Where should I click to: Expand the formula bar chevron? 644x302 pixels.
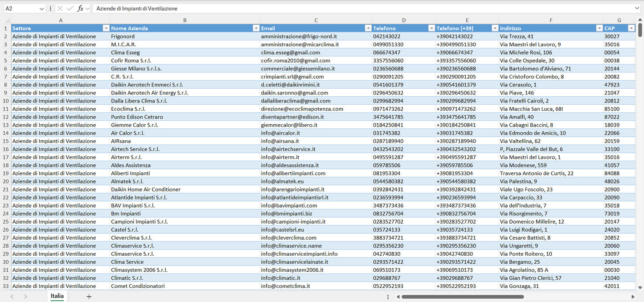636,8
